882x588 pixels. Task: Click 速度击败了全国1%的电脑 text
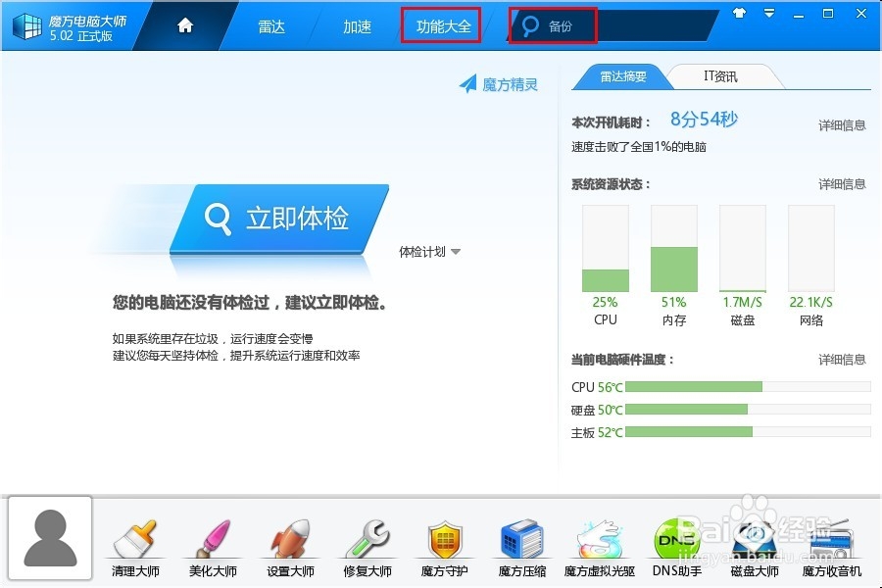click(x=639, y=147)
